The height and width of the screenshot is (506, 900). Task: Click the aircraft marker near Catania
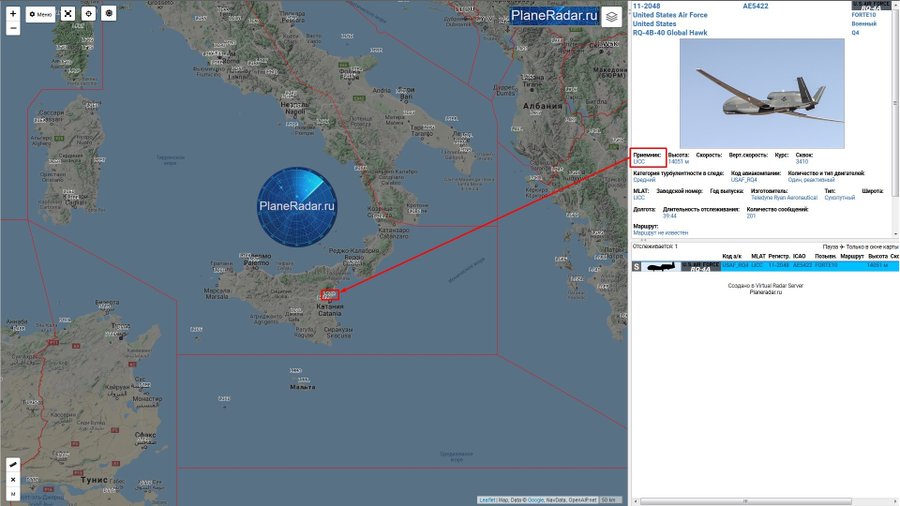point(329,295)
